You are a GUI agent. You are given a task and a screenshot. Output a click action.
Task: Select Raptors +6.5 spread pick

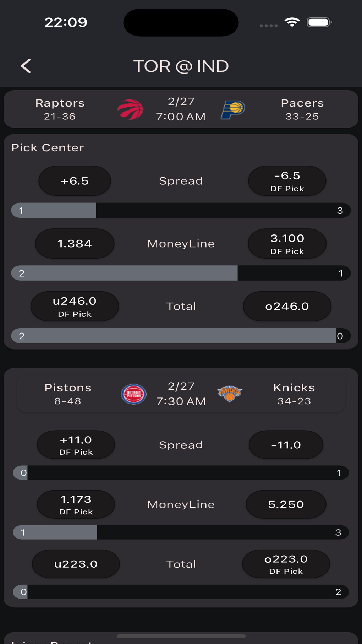pyautogui.click(x=75, y=181)
